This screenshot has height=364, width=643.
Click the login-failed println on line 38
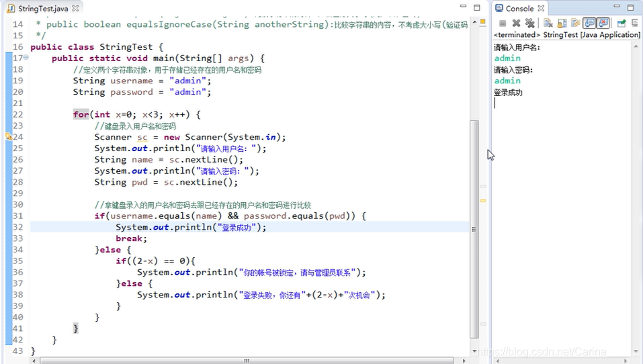pyautogui.click(x=261, y=295)
